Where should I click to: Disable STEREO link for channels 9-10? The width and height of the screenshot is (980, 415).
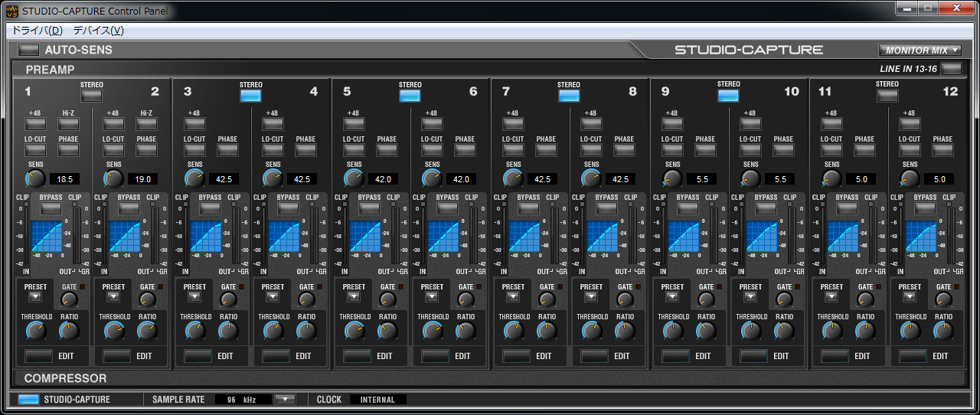[729, 96]
